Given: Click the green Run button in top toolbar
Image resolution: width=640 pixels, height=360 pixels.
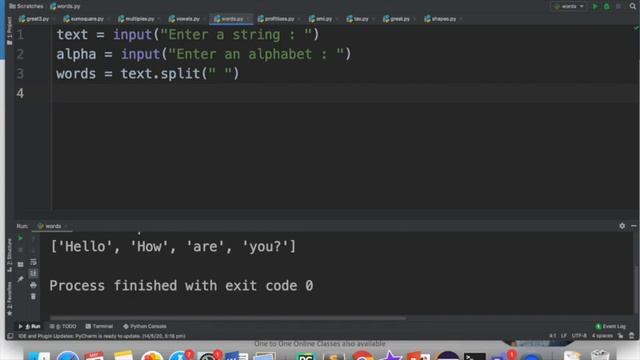Looking at the screenshot, I should coord(595,7).
